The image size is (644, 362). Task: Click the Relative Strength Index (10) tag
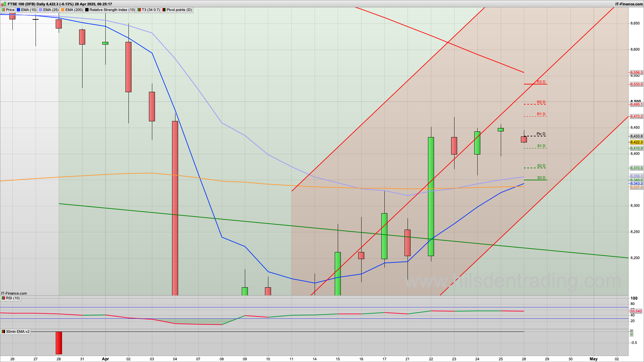click(110, 10)
